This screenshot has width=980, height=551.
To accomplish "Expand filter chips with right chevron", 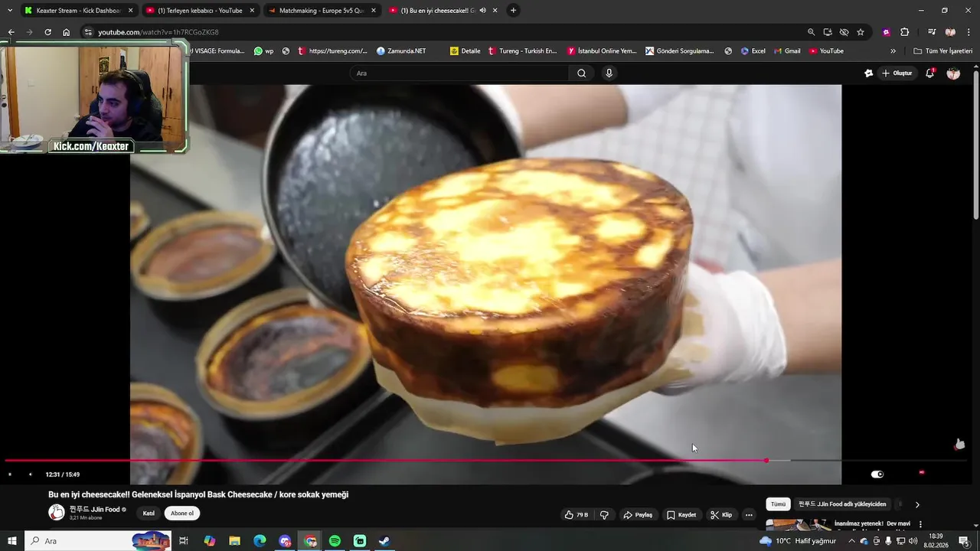I will pos(917,504).
